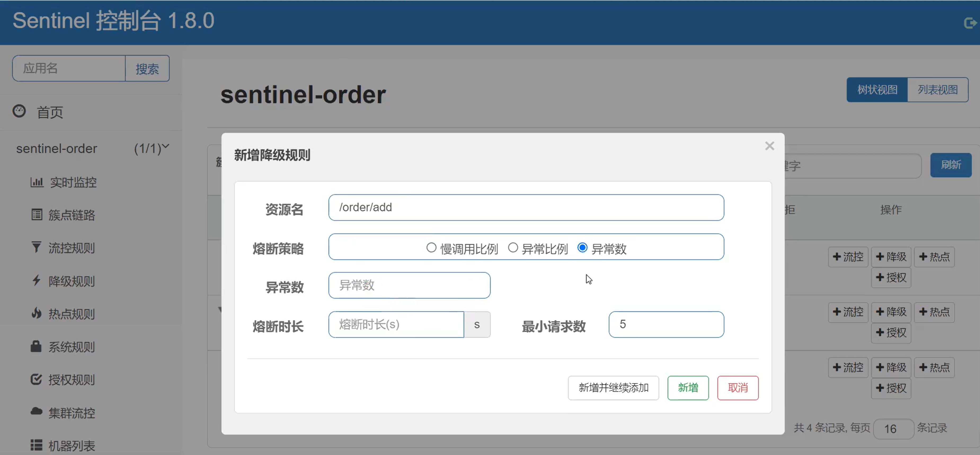Click +流控 in the first row

coord(848,256)
